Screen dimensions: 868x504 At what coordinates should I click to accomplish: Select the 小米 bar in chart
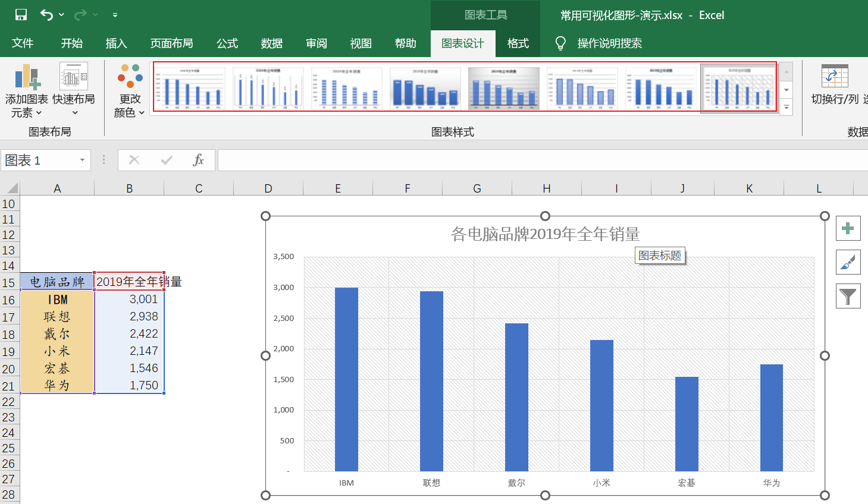601,405
